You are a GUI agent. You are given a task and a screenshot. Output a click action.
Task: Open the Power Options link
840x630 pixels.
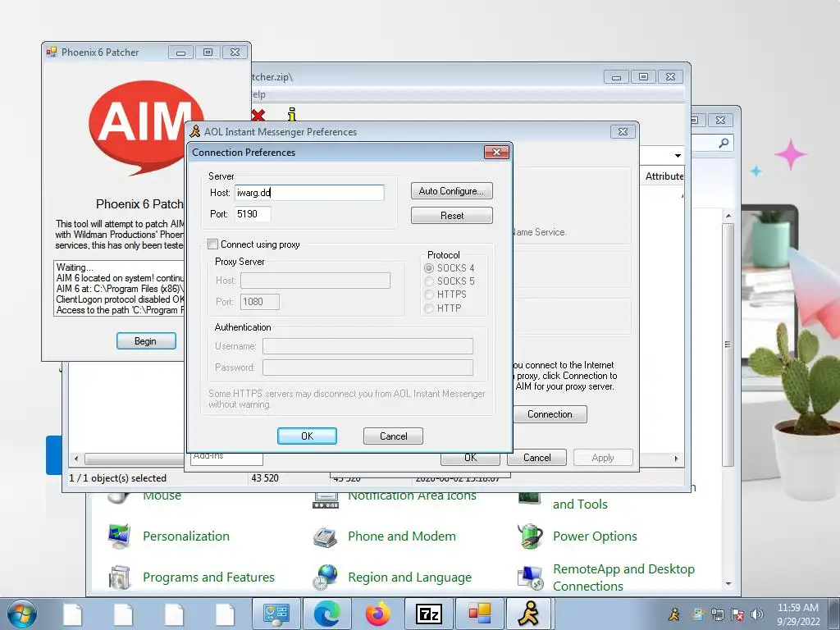click(595, 536)
